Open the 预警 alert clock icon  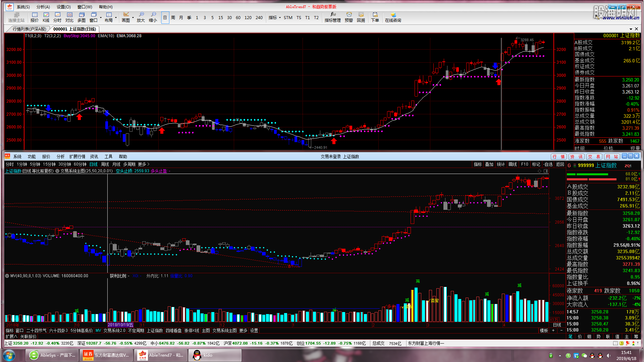(349, 17)
